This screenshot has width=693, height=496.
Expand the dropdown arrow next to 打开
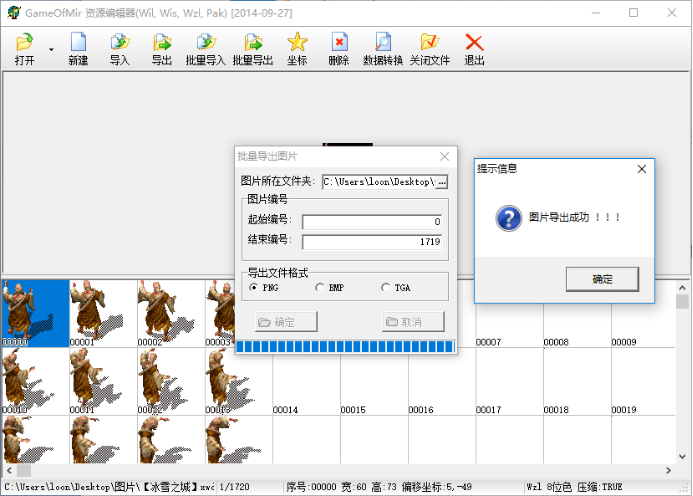pyautogui.click(x=51, y=50)
